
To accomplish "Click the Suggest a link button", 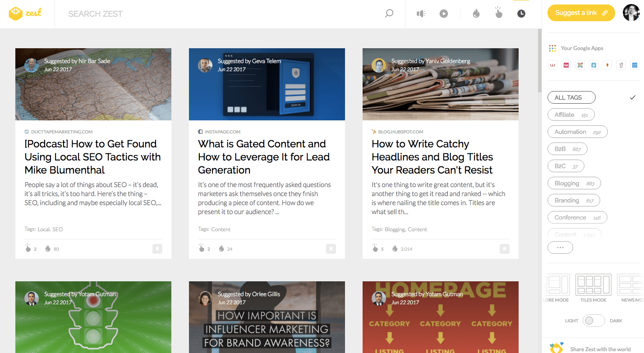I will 581,13.
